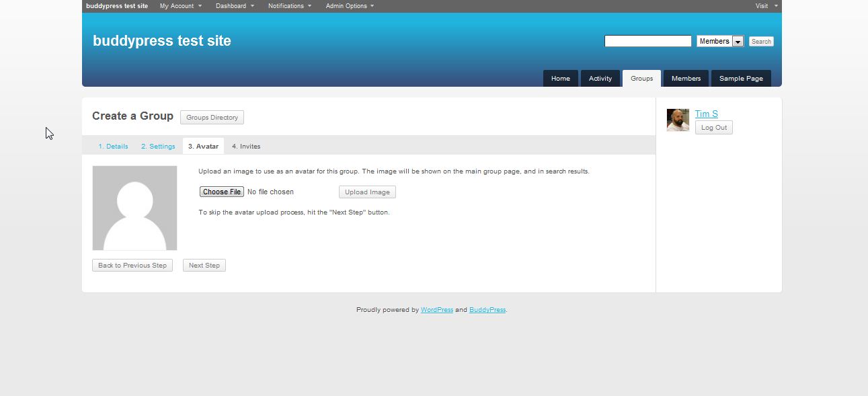The image size is (868, 396).
Task: Select the Groups nav tab
Action: (x=641, y=79)
